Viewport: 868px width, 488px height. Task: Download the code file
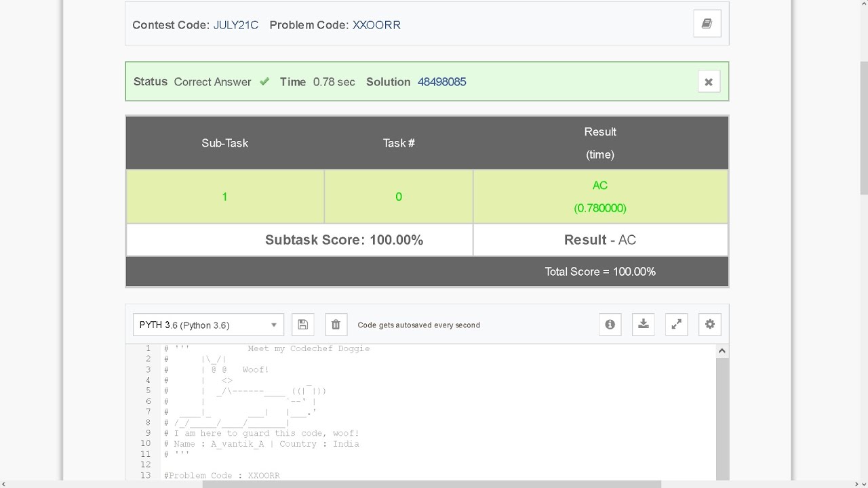[644, 325]
